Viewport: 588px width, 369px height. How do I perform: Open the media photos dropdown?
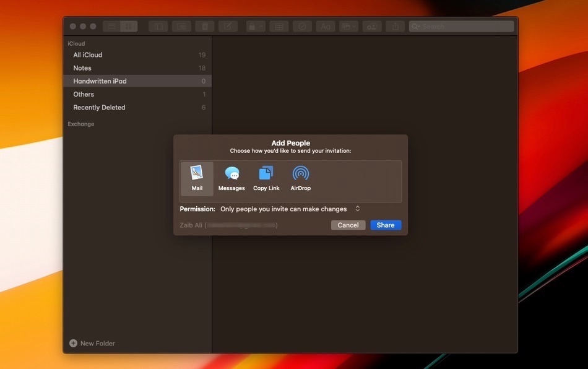point(348,26)
